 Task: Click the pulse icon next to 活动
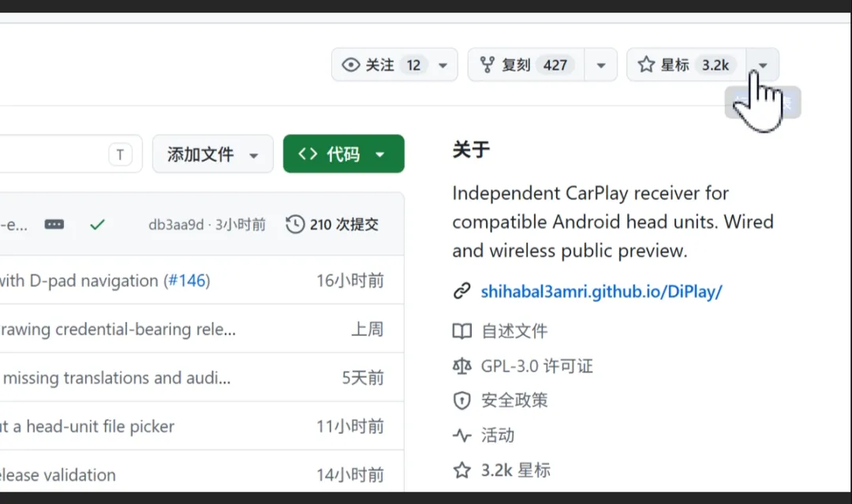coord(461,435)
